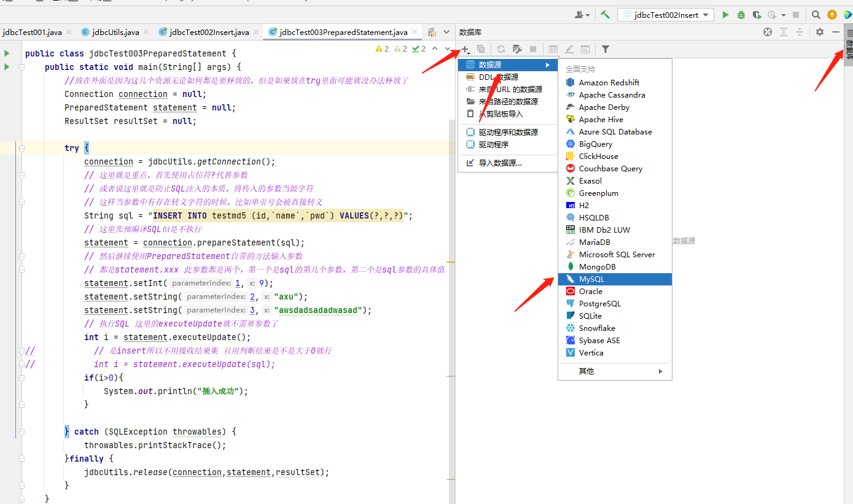Viewport: 853px width, 504px height.
Task: Start debugging with the bug icon
Action: tap(742, 14)
